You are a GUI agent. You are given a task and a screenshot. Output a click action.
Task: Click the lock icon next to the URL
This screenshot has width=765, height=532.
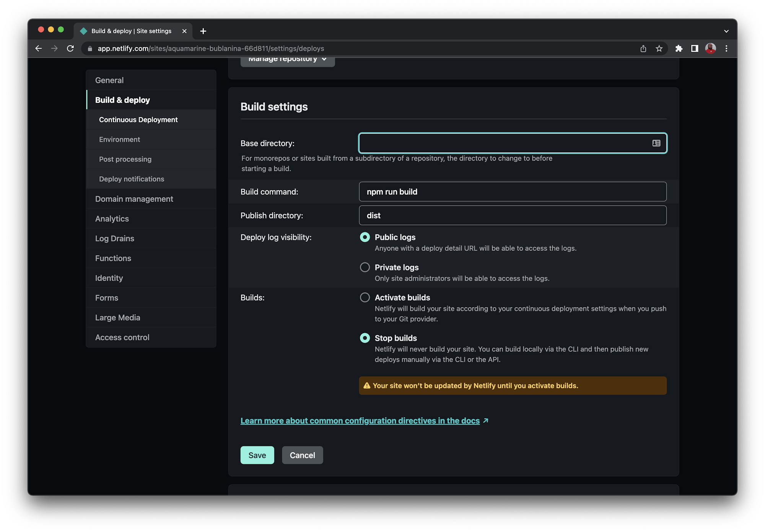tap(90, 49)
